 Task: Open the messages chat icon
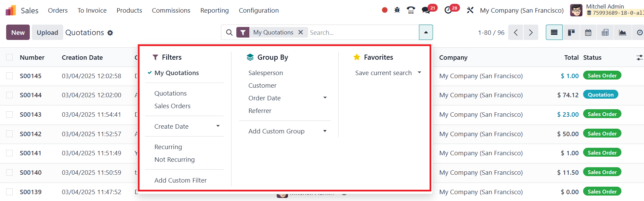pos(426,10)
